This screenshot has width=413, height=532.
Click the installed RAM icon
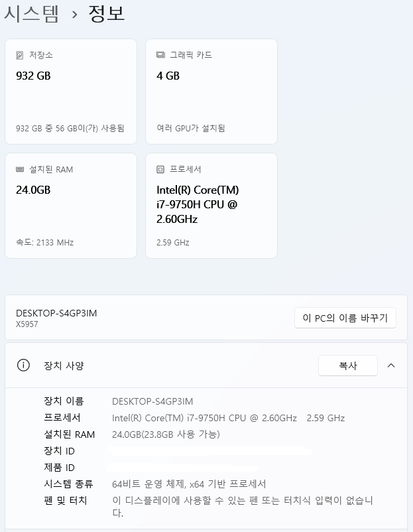(x=20, y=169)
